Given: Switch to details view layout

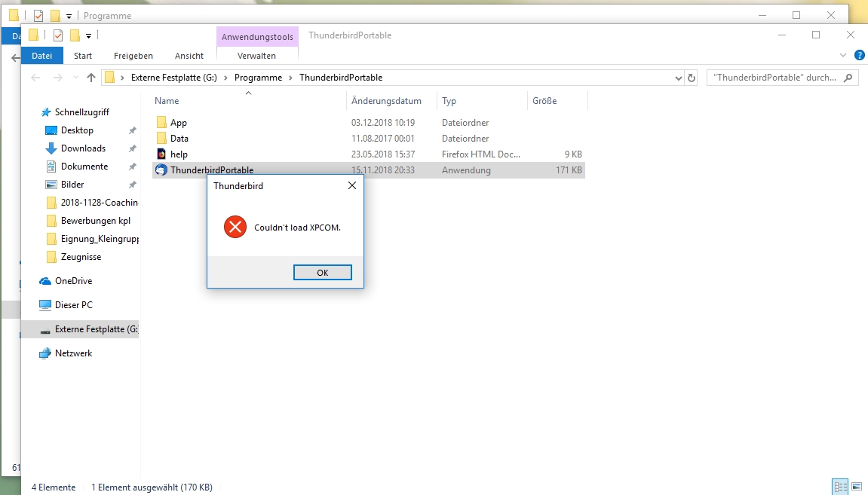Looking at the screenshot, I should tap(840, 487).
